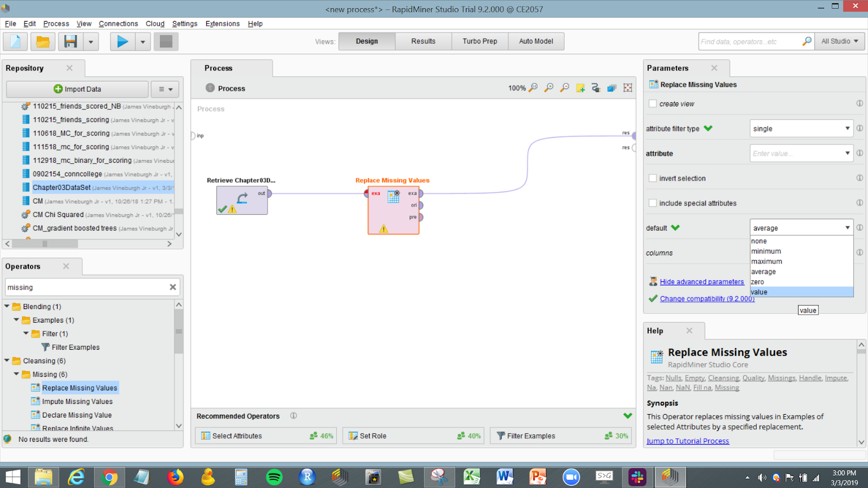Image resolution: width=868 pixels, height=488 pixels.
Task: Add the recommended Set Role operator
Action: tap(413, 436)
